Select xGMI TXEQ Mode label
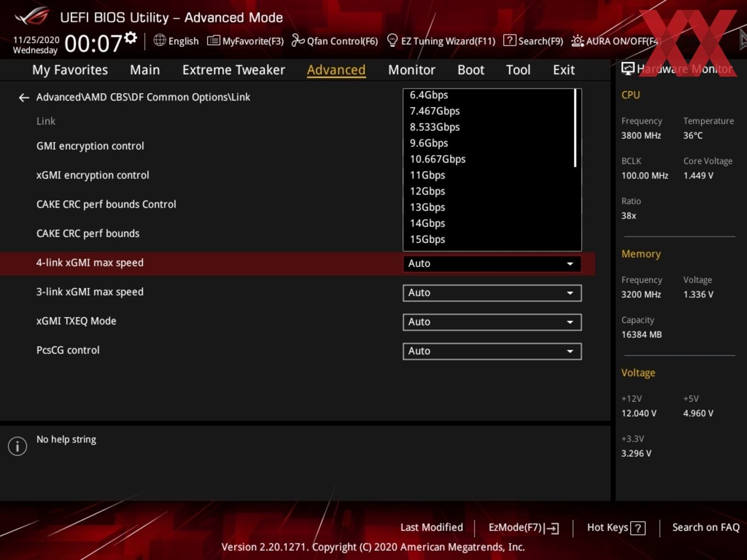Screen dimensions: 747x560 click(76, 321)
